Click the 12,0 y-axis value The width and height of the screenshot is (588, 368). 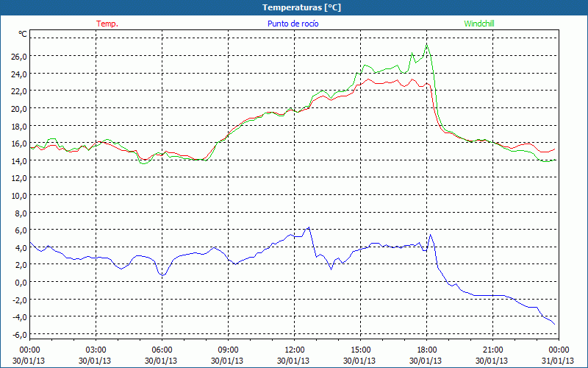[x=20, y=178]
